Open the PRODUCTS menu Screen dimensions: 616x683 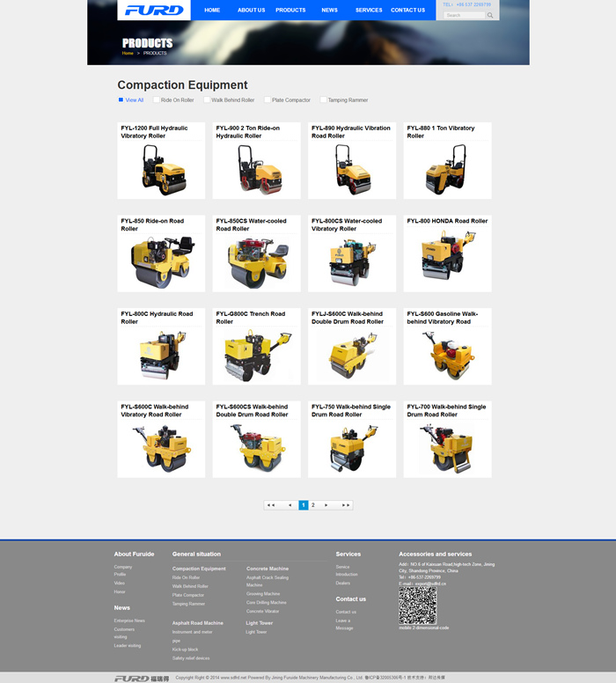(x=290, y=10)
